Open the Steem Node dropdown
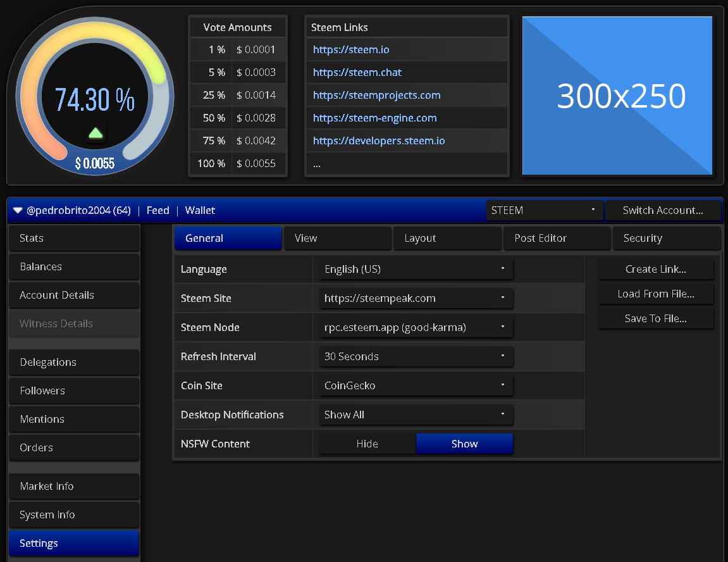The height and width of the screenshot is (562, 728). [x=416, y=327]
